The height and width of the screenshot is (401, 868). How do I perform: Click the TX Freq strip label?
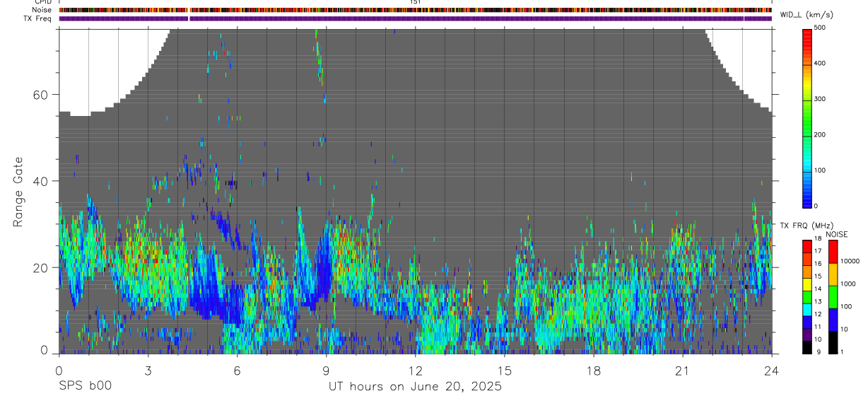pyautogui.click(x=38, y=18)
